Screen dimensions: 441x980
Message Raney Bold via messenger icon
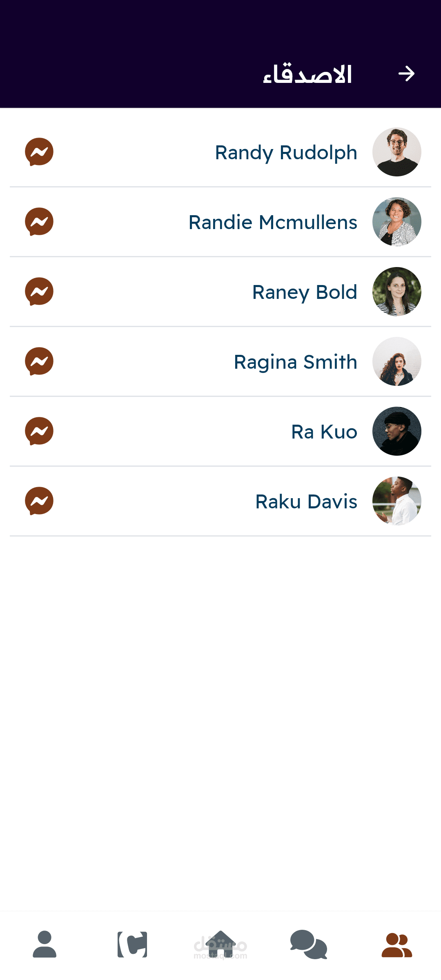[39, 292]
